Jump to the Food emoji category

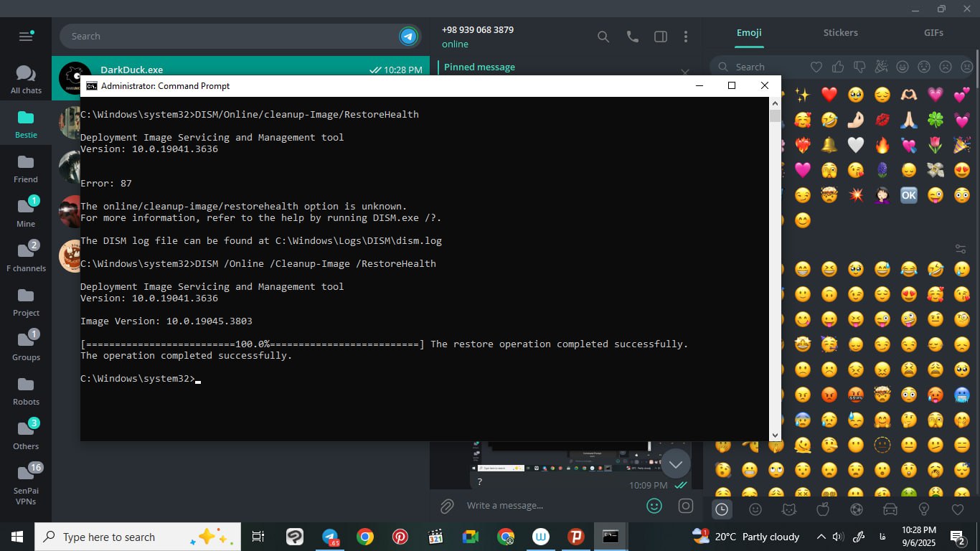(x=823, y=509)
